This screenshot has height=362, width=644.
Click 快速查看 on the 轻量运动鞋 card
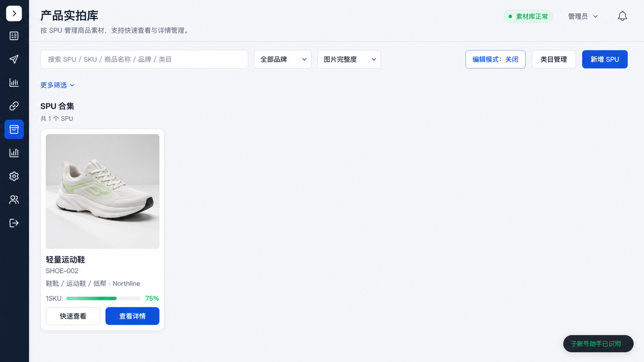pyautogui.click(x=73, y=316)
